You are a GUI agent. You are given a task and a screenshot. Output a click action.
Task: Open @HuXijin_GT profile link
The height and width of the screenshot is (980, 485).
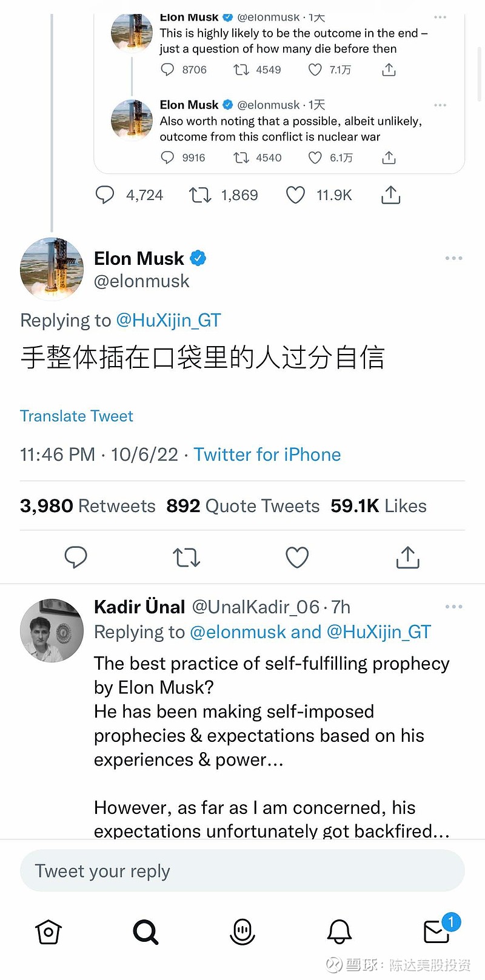168,320
